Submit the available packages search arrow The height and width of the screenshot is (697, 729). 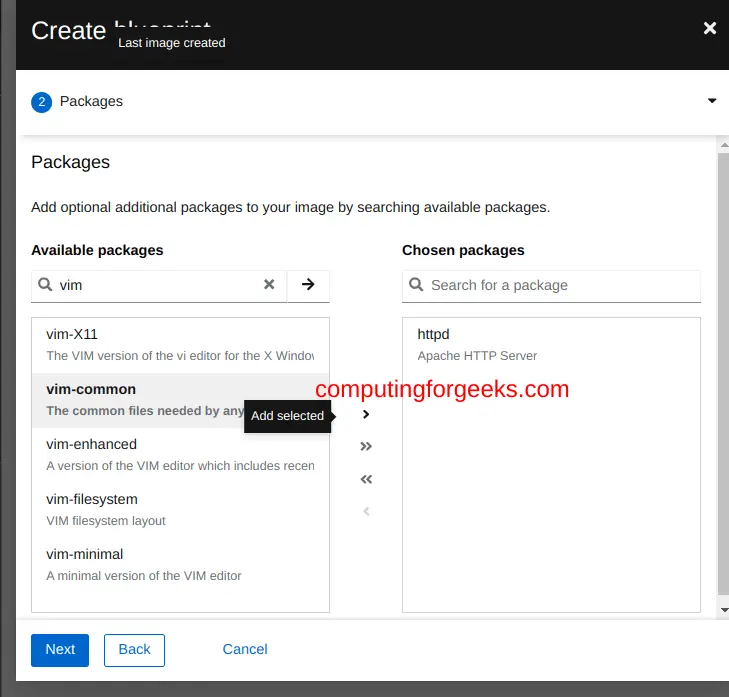coord(308,285)
